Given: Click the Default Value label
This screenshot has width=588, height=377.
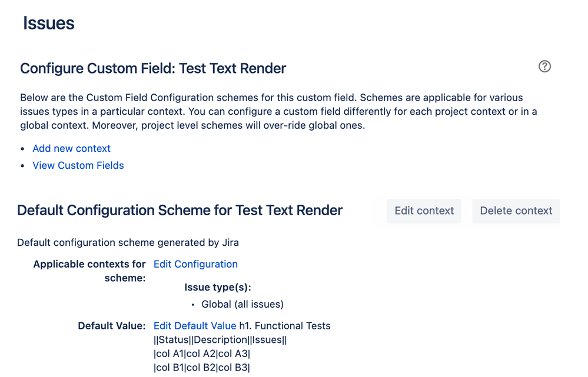Looking at the screenshot, I should (111, 326).
